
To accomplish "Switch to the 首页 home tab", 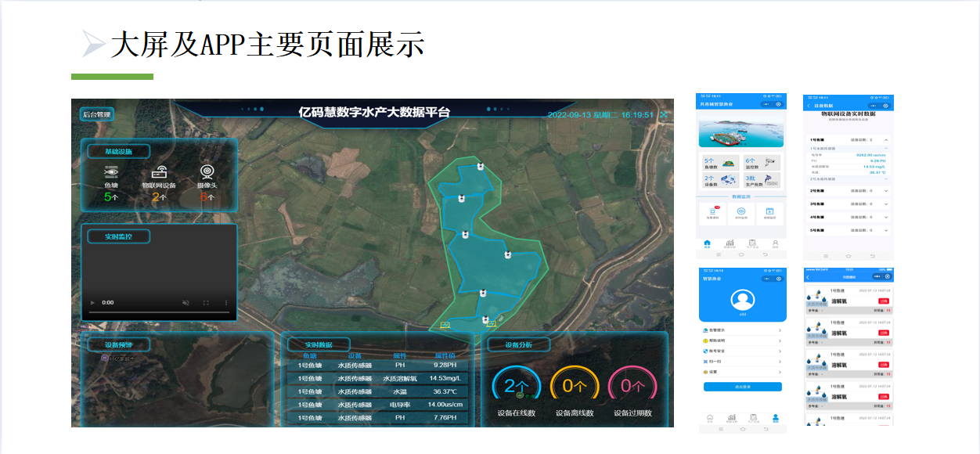I will tap(708, 243).
